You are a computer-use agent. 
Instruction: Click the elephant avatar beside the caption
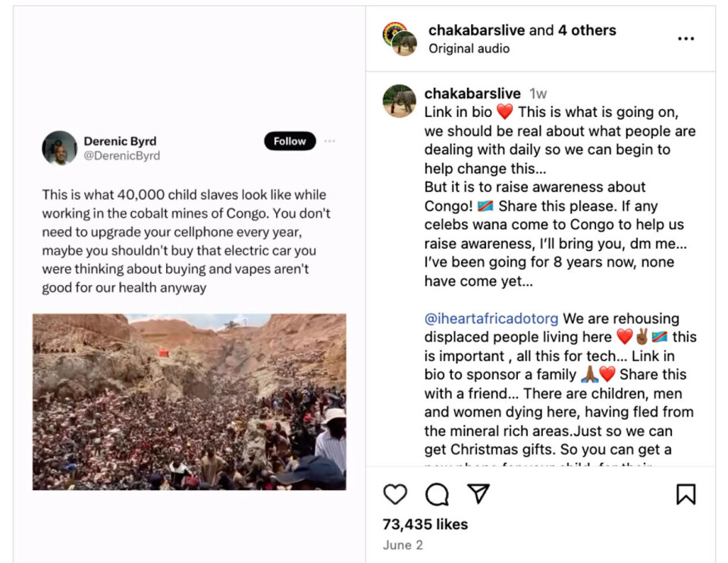coord(400,101)
